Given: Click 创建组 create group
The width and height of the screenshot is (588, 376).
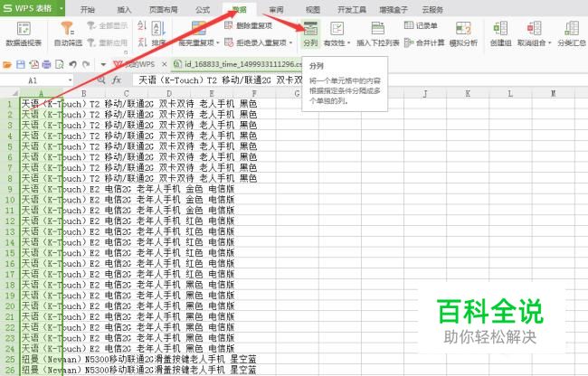Looking at the screenshot, I should (x=500, y=34).
